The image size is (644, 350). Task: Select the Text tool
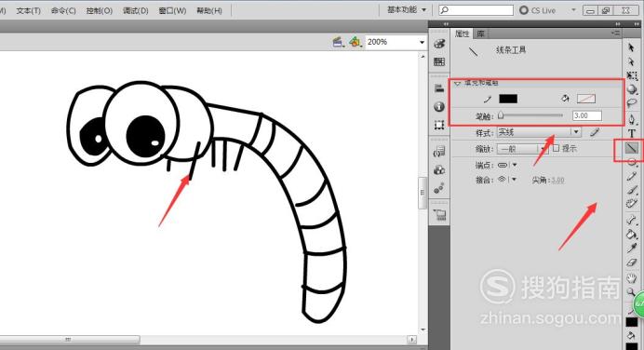click(632, 133)
